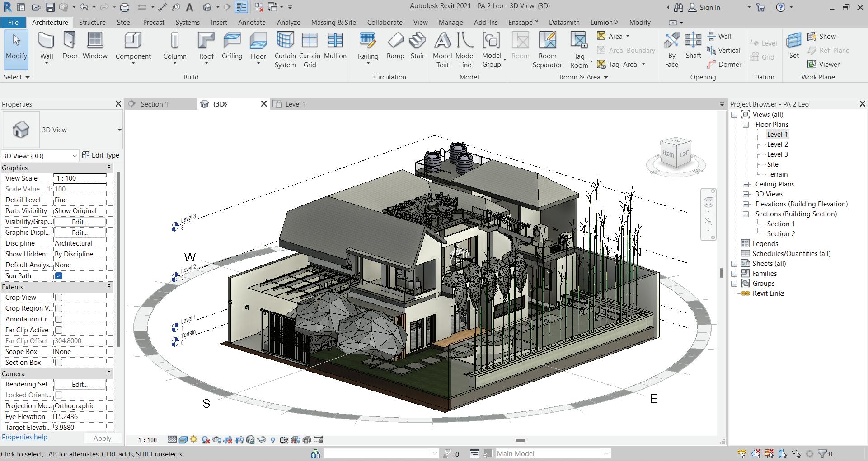The width and height of the screenshot is (868, 461).
Task: Open the Massing & Site ribbon tab
Action: tap(333, 22)
